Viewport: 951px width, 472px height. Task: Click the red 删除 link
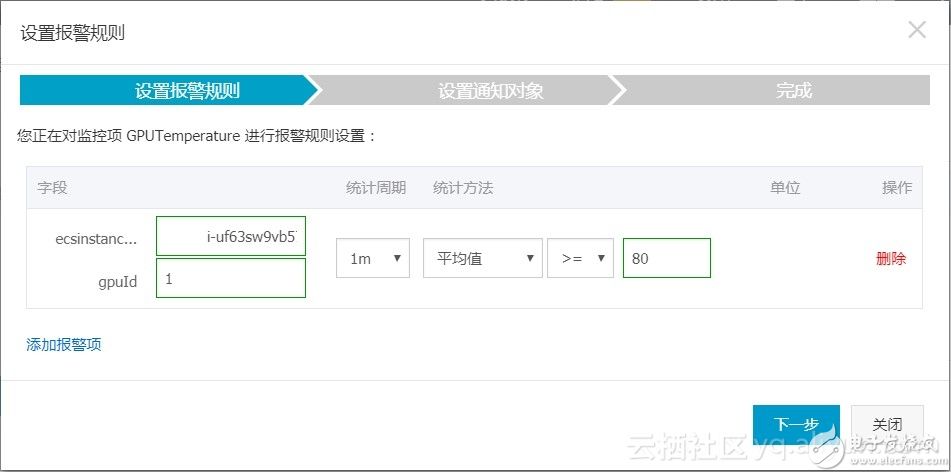[891, 258]
